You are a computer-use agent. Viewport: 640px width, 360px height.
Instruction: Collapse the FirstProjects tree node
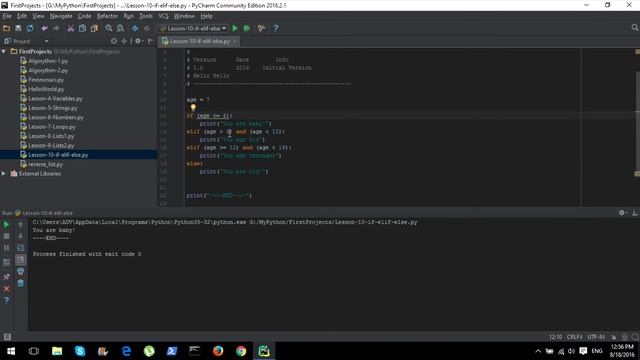point(4,51)
